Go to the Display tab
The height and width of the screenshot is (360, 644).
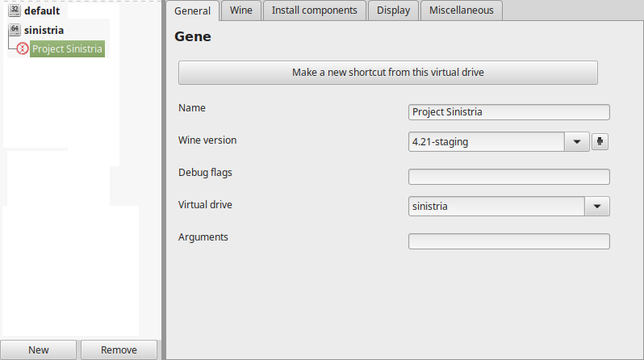(394, 10)
